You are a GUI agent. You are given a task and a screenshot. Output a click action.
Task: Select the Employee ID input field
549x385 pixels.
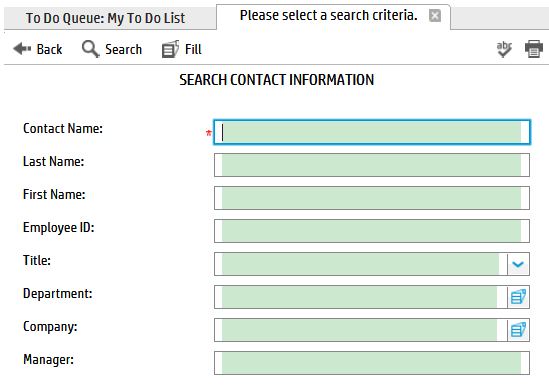[372, 231]
